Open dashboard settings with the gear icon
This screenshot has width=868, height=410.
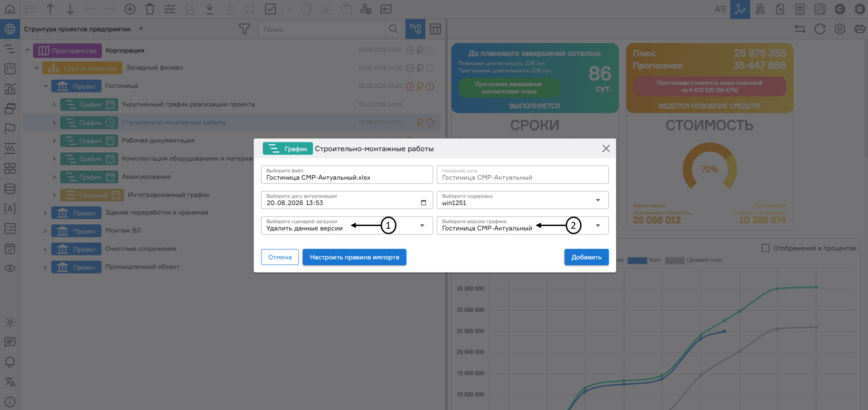click(840, 29)
